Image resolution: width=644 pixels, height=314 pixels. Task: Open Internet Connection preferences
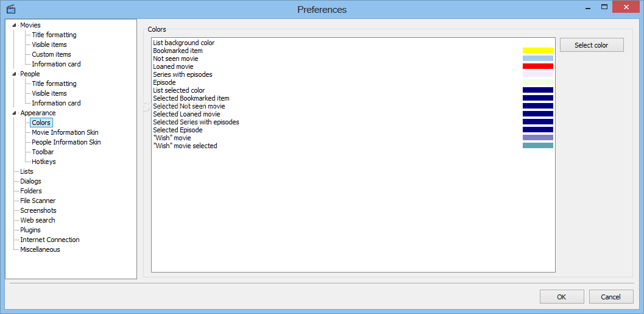pos(50,240)
